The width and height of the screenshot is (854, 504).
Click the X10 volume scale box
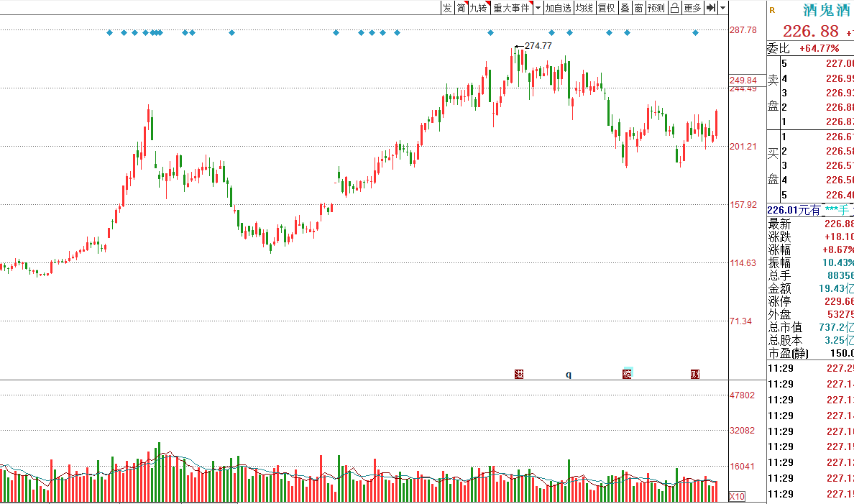tap(737, 496)
